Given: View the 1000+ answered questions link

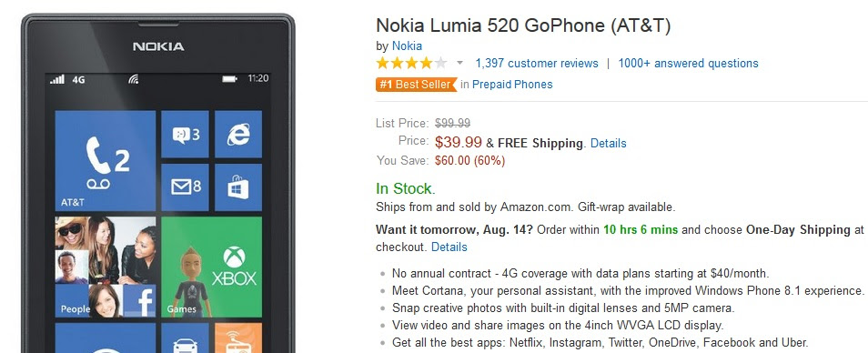Looking at the screenshot, I should tap(688, 63).
